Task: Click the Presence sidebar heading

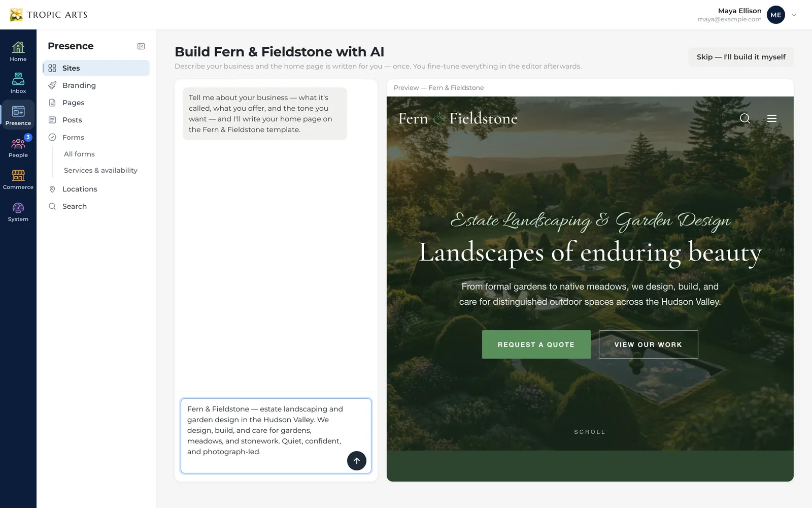Action: [x=71, y=46]
